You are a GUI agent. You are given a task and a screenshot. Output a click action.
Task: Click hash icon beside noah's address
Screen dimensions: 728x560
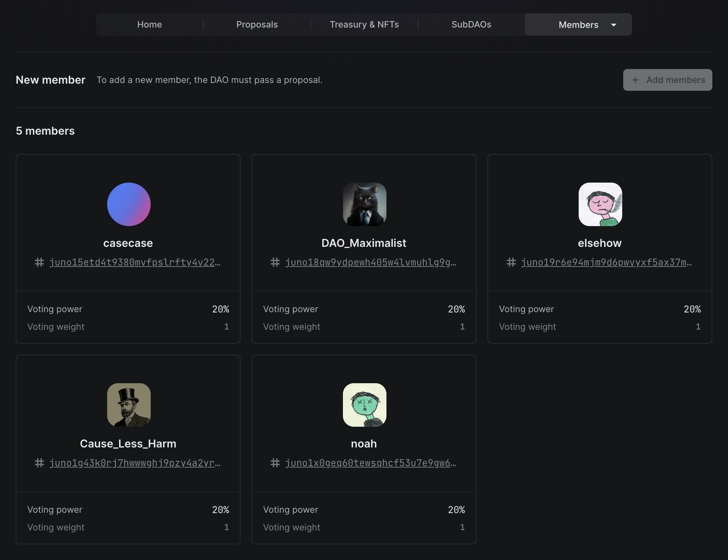coord(275,463)
